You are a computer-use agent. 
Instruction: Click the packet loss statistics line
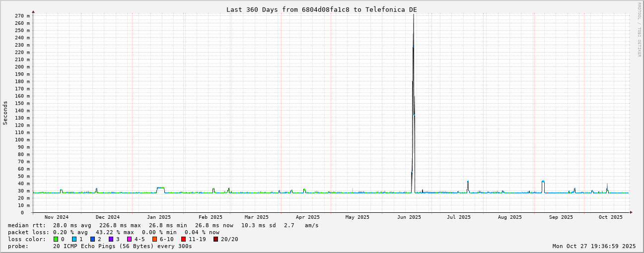coord(113,232)
